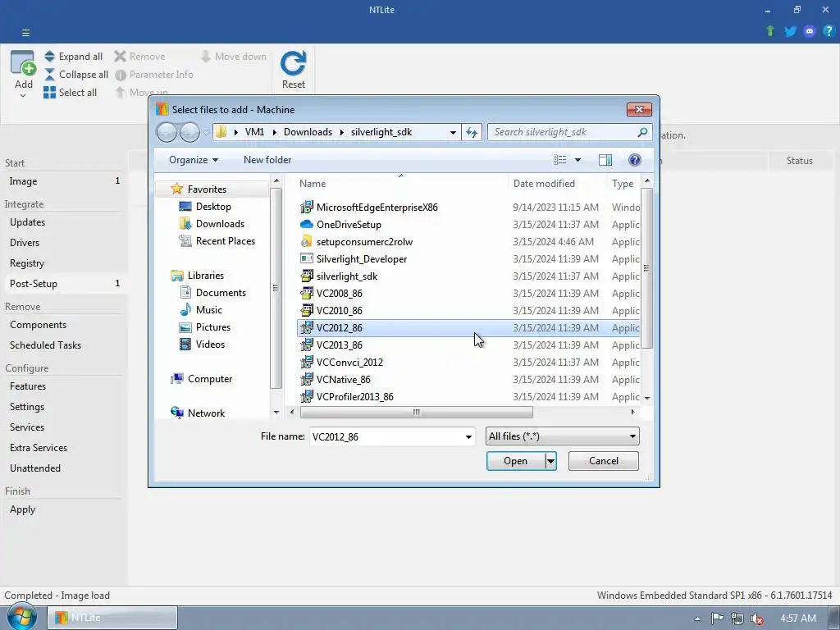Open the Components page in NTLite sidebar
The width and height of the screenshot is (840, 630).
tap(38, 325)
